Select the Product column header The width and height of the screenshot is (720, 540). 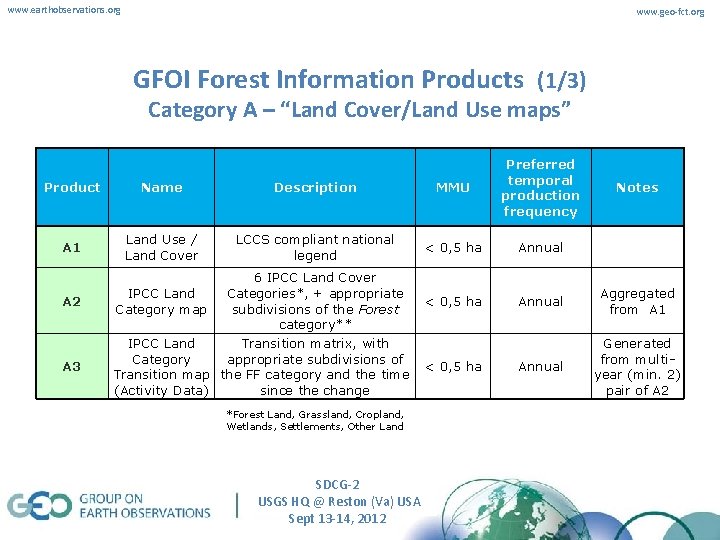pos(72,187)
